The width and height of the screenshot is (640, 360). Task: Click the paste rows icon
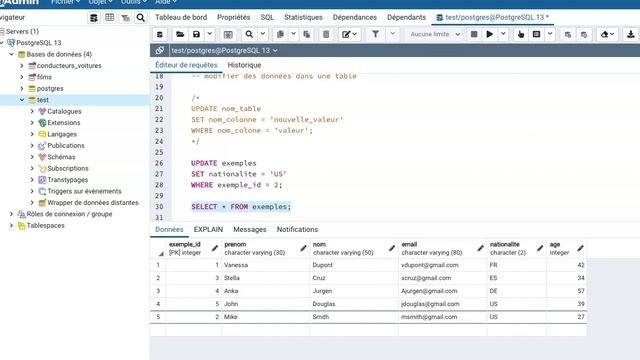tap(307, 34)
